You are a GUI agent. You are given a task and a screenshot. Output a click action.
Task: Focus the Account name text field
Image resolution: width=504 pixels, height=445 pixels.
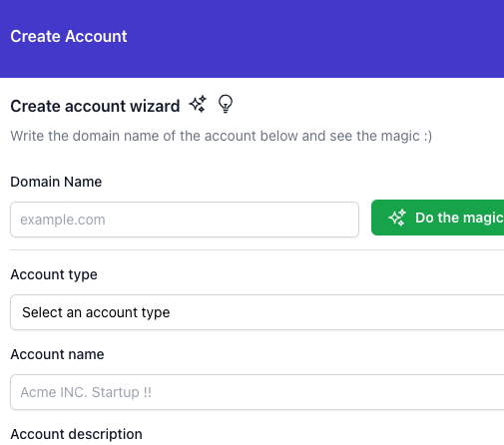pos(257,392)
